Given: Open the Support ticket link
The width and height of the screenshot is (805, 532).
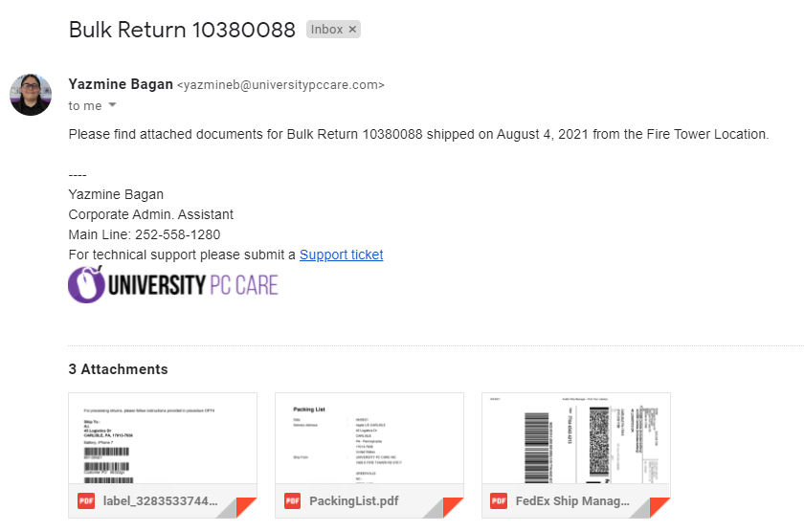Looking at the screenshot, I should pyautogui.click(x=341, y=255).
